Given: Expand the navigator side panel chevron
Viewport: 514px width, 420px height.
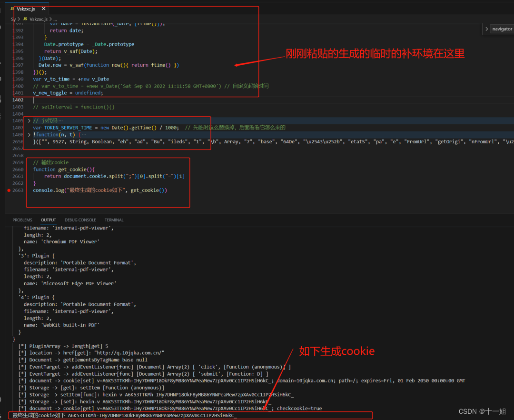Looking at the screenshot, I should coord(487,29).
